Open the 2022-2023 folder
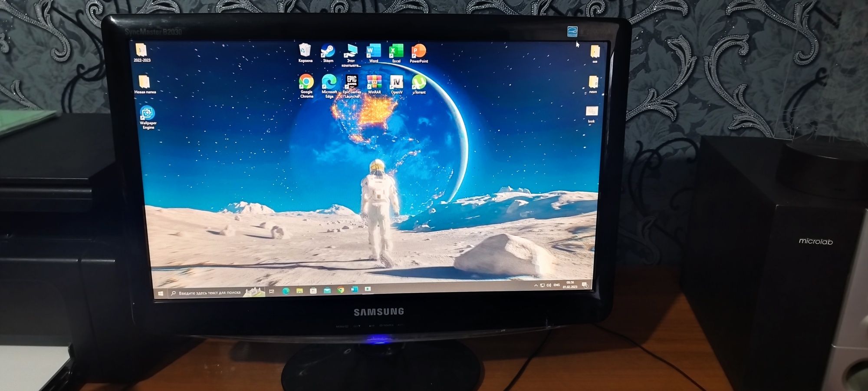The height and width of the screenshot is (391, 868). (142, 53)
